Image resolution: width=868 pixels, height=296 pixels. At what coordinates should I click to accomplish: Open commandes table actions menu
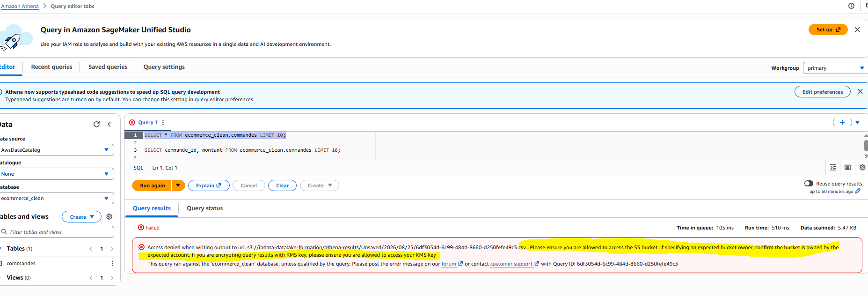coord(112,263)
